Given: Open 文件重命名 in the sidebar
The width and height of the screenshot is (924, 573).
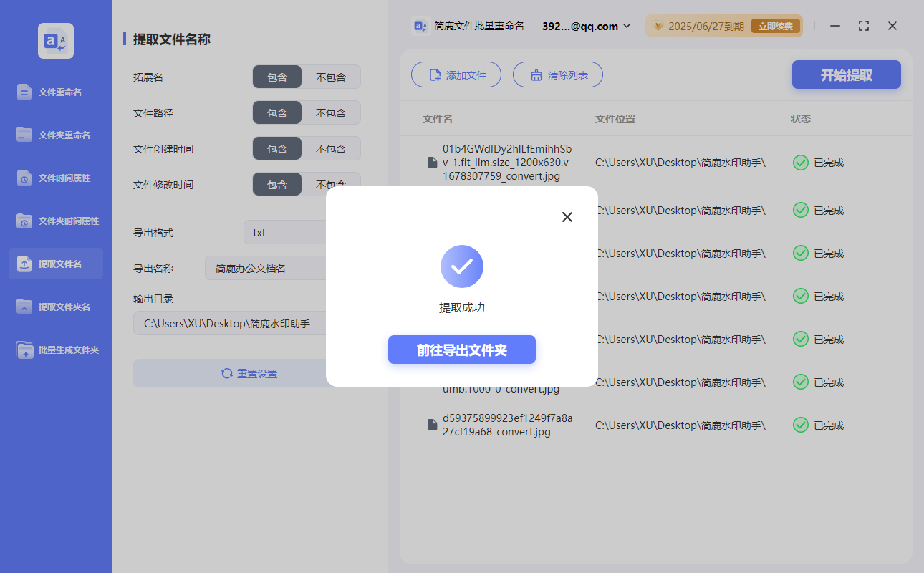Looking at the screenshot, I should pos(55,92).
